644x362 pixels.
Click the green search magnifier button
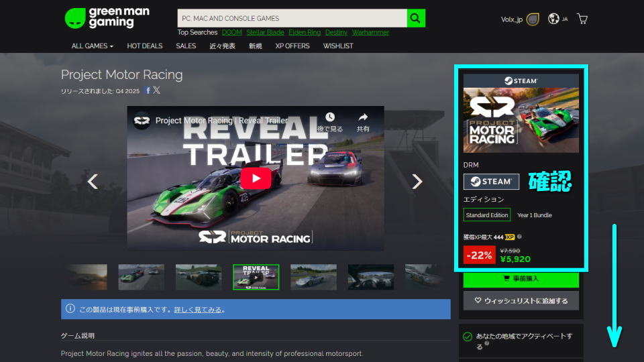[x=416, y=18]
